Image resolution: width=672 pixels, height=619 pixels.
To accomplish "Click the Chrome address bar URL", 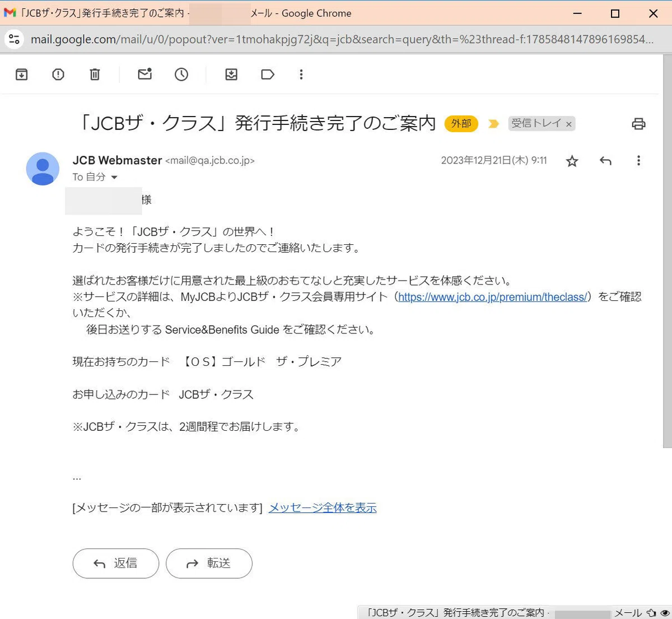I will tap(342, 39).
